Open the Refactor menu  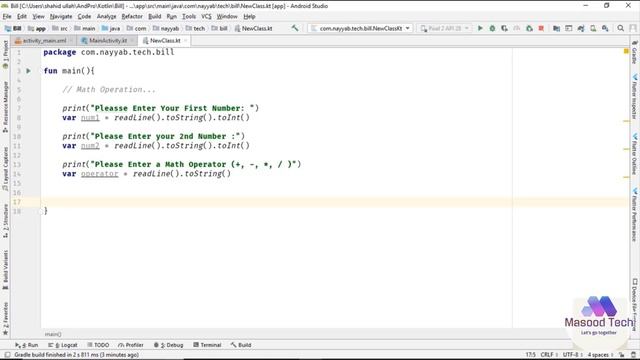[x=132, y=16]
